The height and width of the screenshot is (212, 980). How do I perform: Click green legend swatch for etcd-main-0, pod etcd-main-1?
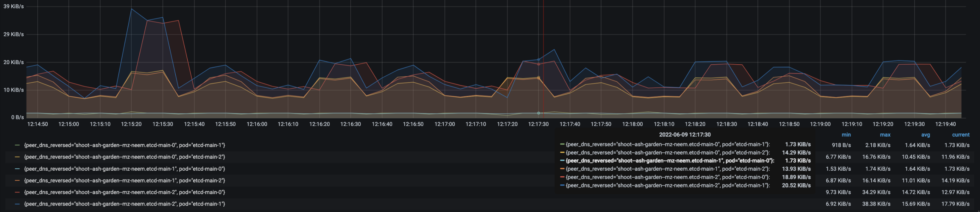click(x=17, y=145)
